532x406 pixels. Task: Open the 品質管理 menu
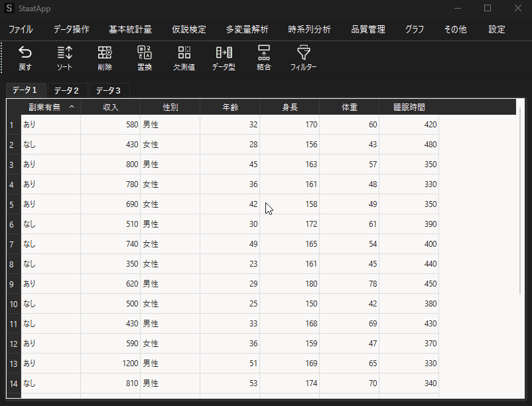click(x=368, y=29)
